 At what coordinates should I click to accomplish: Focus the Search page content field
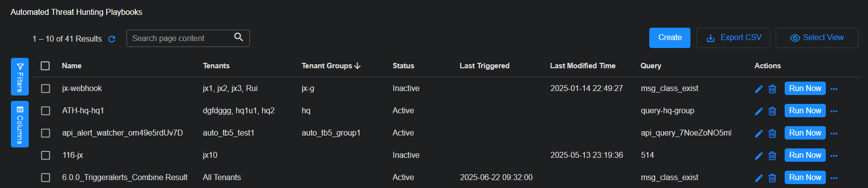[188, 38]
